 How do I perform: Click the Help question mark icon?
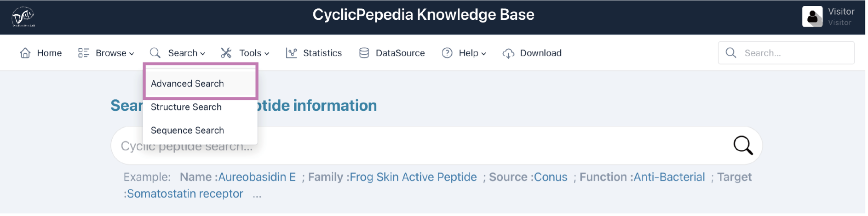[x=447, y=53]
